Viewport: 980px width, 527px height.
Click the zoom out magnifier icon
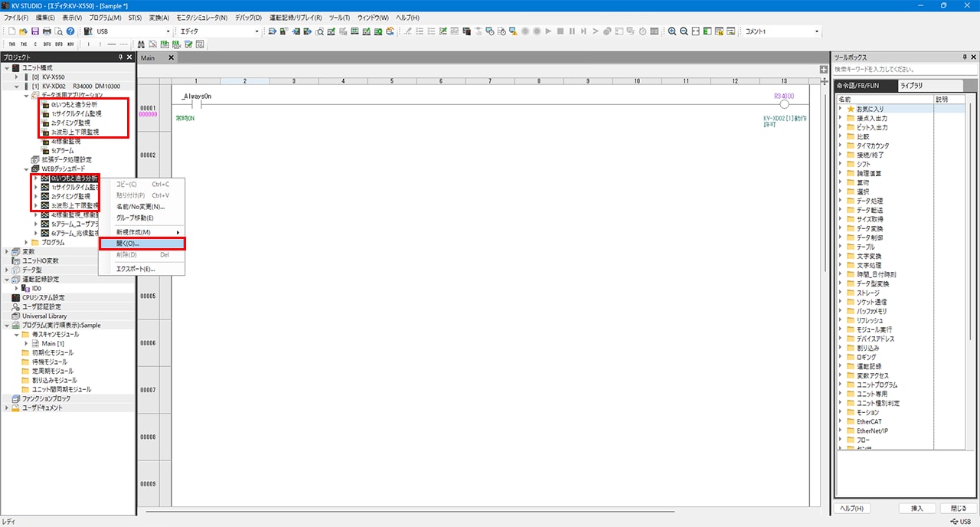pos(684,31)
